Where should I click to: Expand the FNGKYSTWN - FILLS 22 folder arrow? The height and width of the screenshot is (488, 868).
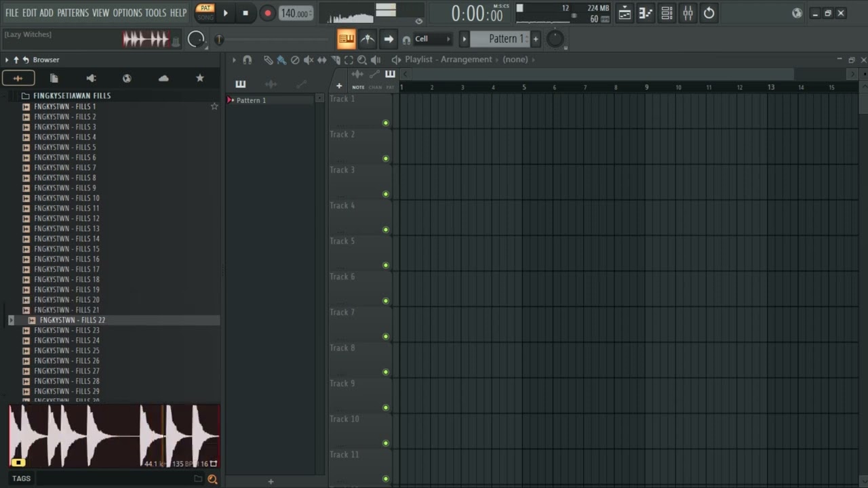pyautogui.click(x=11, y=320)
